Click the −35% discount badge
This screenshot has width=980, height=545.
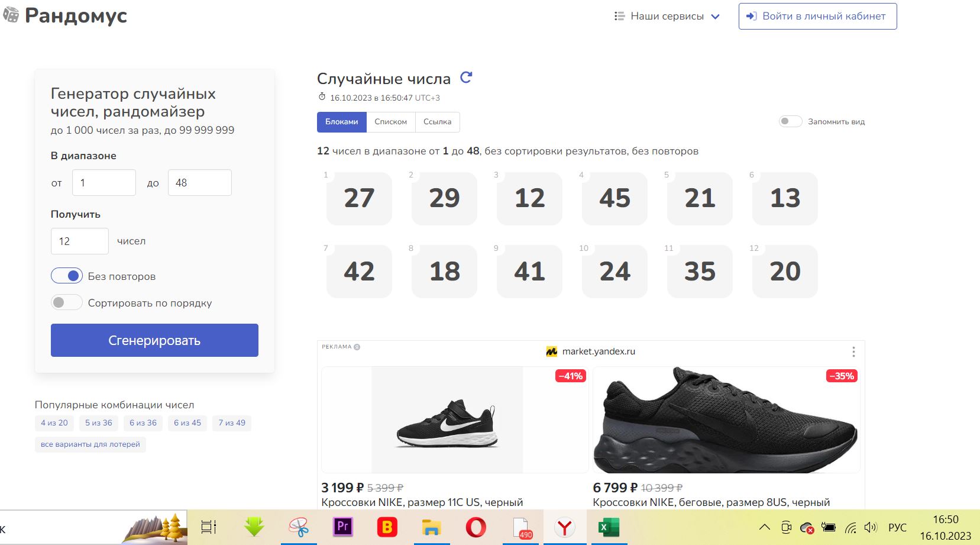(842, 376)
